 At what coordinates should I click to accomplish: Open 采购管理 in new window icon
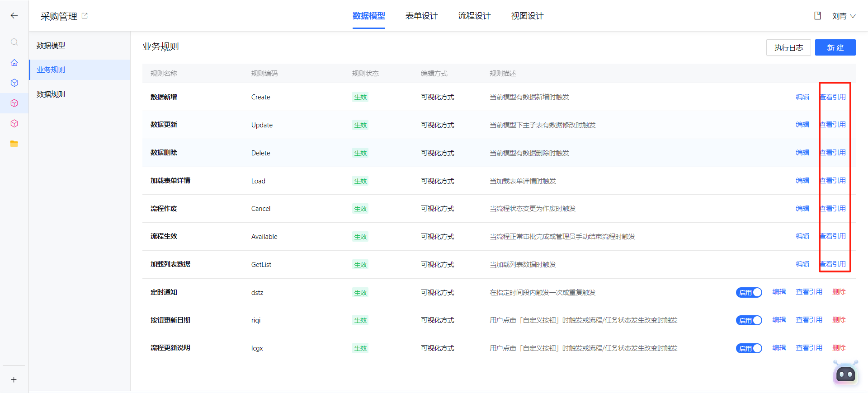point(85,16)
